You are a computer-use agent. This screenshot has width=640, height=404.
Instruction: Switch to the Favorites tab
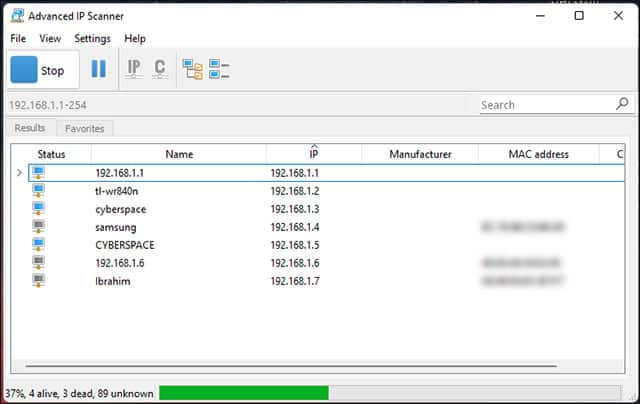point(84,128)
